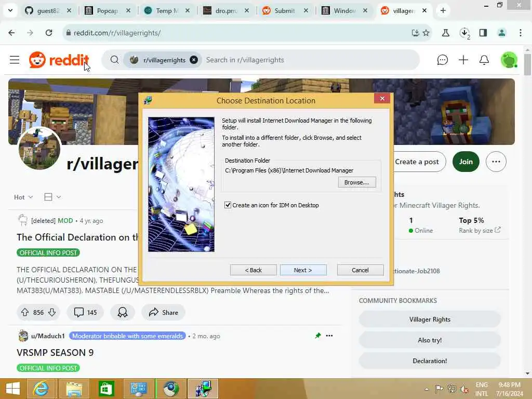Open Reddit chat icon
This screenshot has width=532, height=399.
(x=443, y=60)
